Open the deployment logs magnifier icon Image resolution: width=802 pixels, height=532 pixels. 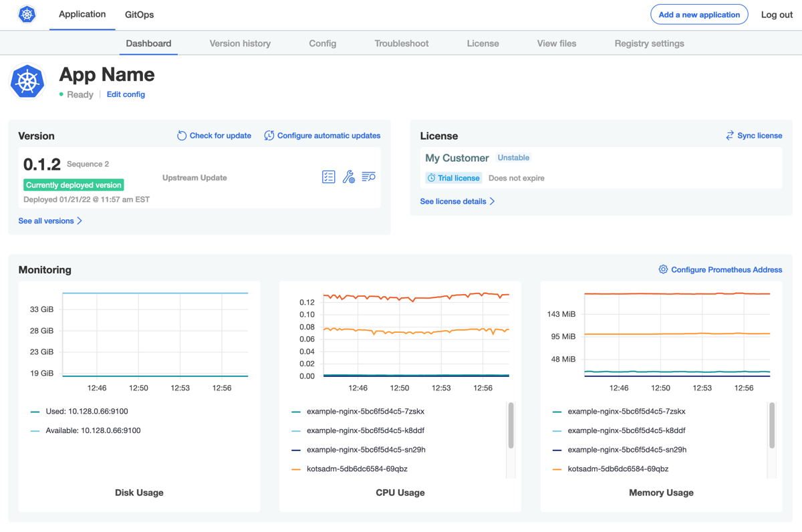[368, 176]
